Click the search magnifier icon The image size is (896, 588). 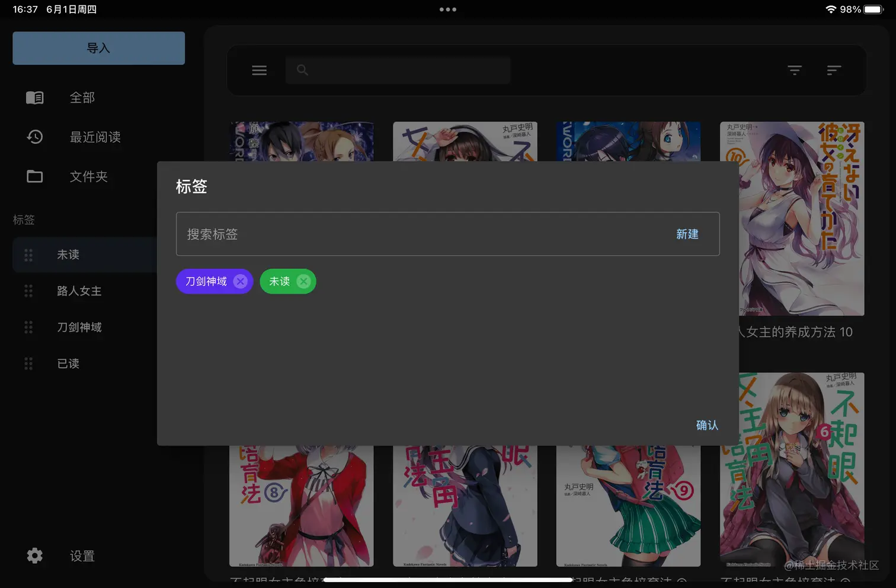click(x=302, y=70)
